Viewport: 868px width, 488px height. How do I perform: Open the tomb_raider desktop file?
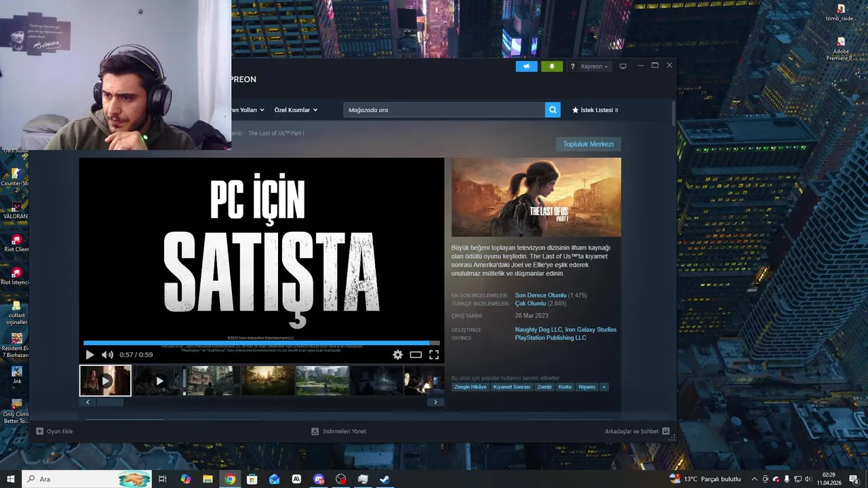point(841,12)
